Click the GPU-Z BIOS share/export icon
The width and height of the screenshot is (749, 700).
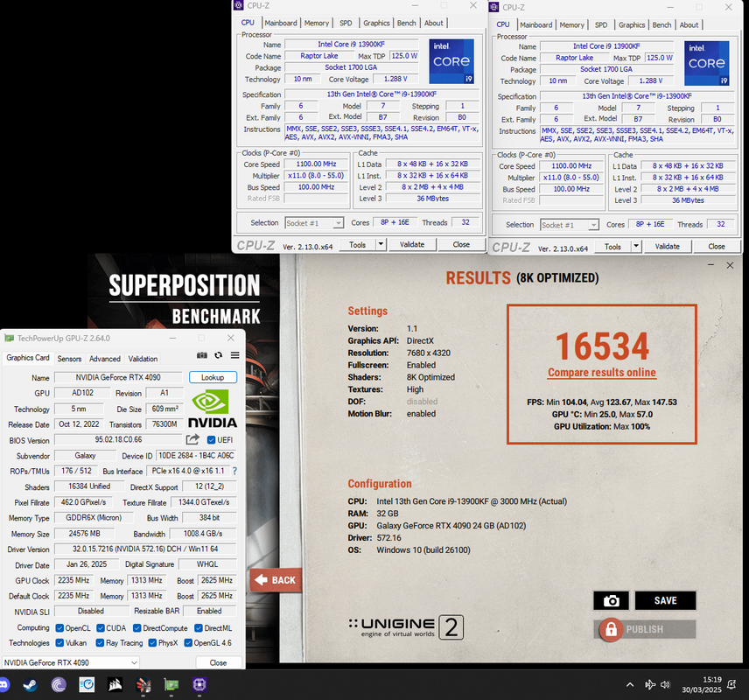click(x=192, y=439)
